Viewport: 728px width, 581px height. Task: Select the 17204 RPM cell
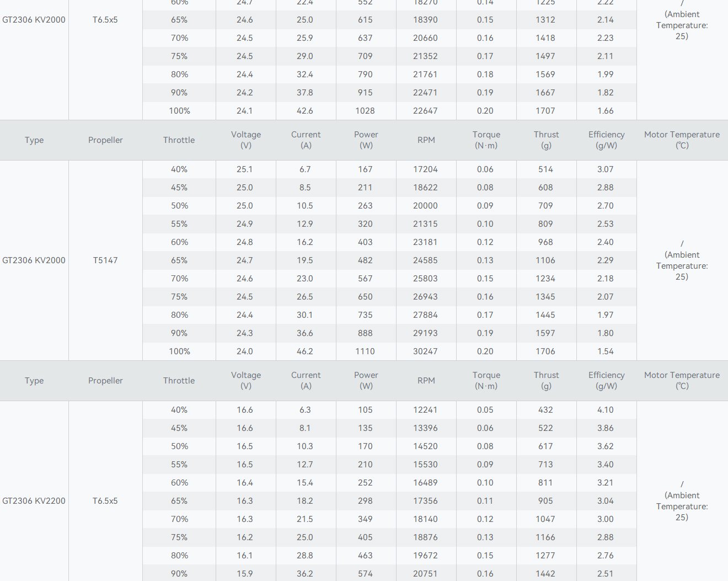click(425, 169)
